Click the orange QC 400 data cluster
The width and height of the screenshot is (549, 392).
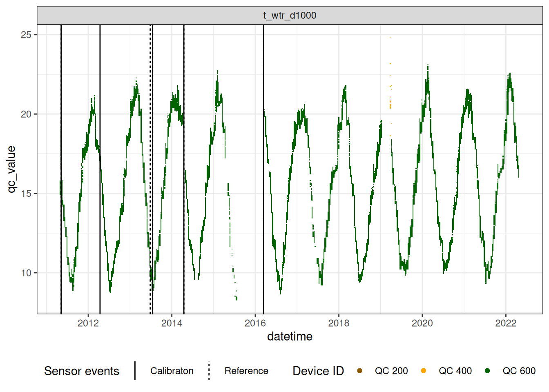(391, 102)
